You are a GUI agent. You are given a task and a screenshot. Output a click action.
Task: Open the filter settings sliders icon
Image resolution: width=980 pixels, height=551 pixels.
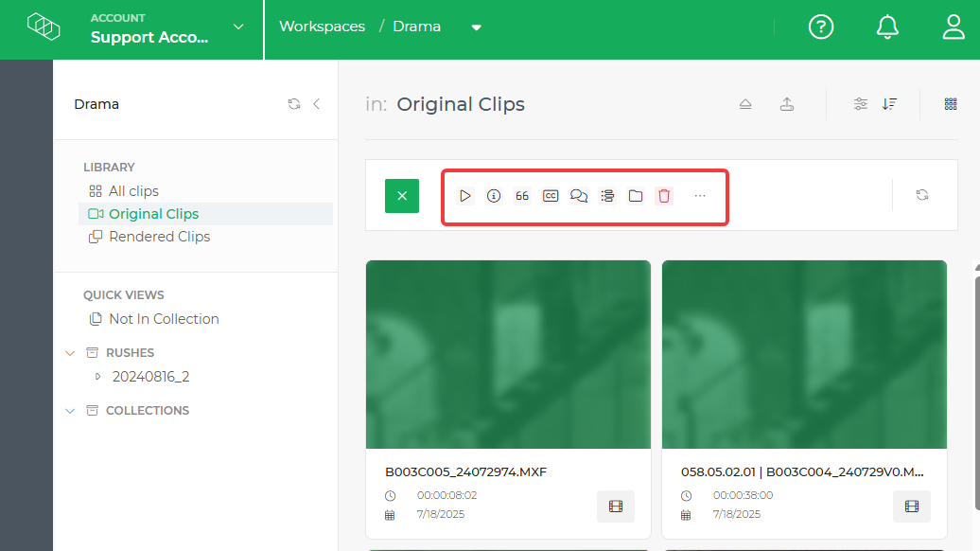tap(861, 104)
